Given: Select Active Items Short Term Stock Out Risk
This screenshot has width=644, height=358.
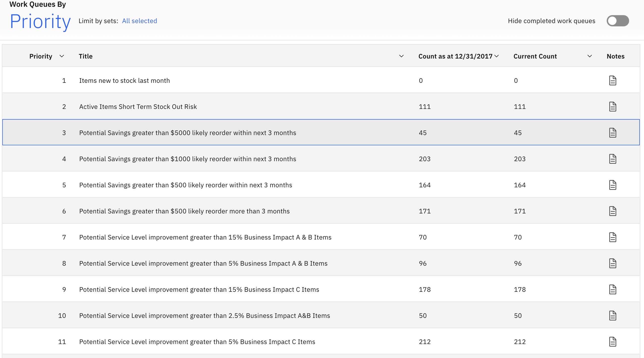Looking at the screenshot, I should click(x=138, y=107).
